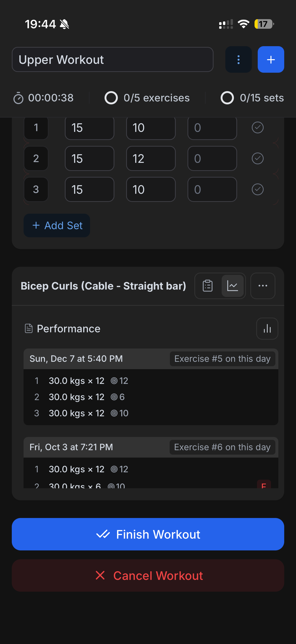Screen dimensions: 296x644
Task: Edit set 1 weight field showing 15
Action: [89, 127]
